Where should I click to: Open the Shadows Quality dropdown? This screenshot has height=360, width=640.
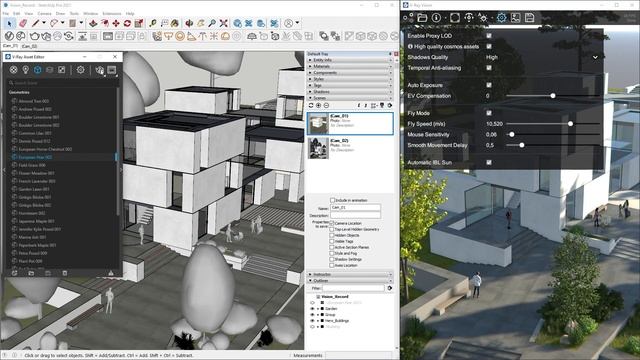[x=542, y=57]
